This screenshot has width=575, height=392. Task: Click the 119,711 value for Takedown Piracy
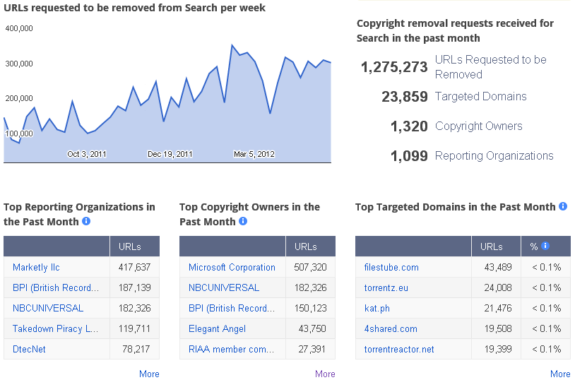point(135,329)
